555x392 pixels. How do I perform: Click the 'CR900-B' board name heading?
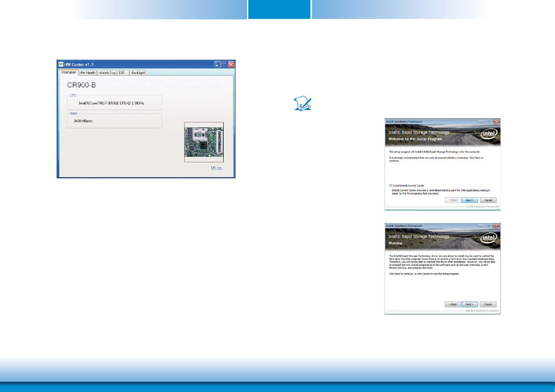click(x=81, y=85)
